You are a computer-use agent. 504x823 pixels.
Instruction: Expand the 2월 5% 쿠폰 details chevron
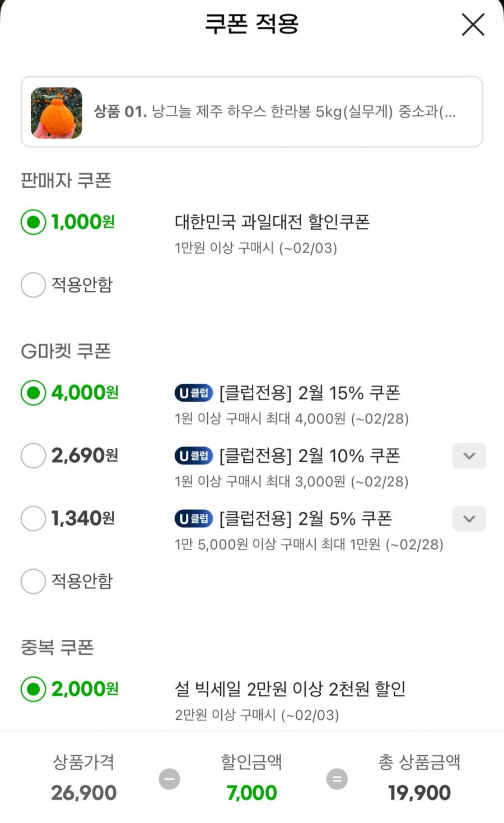pyautogui.click(x=469, y=519)
